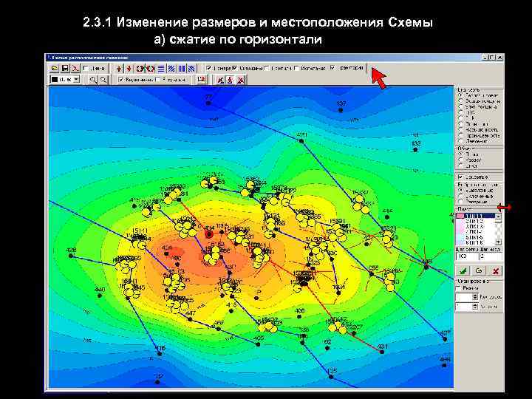Click the up arrow of the layer list scrollbar
Image resolution: width=532 pixels, height=399 pixels.
498,216
